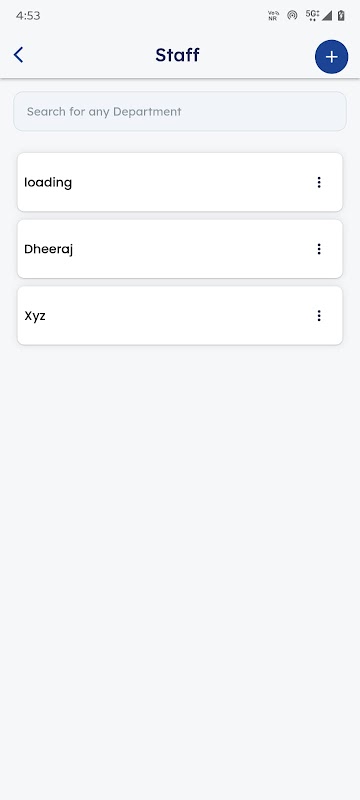The image size is (360, 800).
Task: Tap the 4:53 clock in status bar
Action: point(28,16)
